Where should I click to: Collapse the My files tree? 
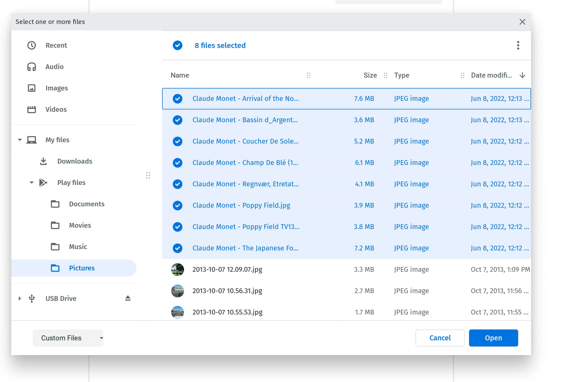[20, 140]
